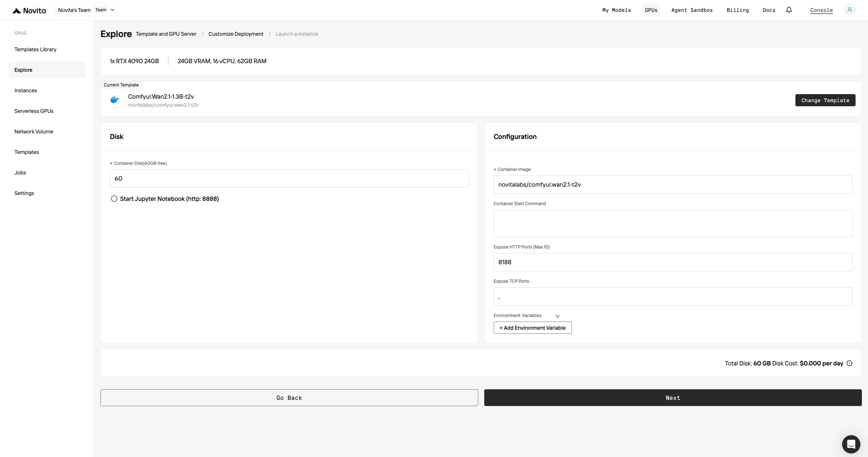
Task: Focus the Expose HTTP Ports field
Action: 673,262
